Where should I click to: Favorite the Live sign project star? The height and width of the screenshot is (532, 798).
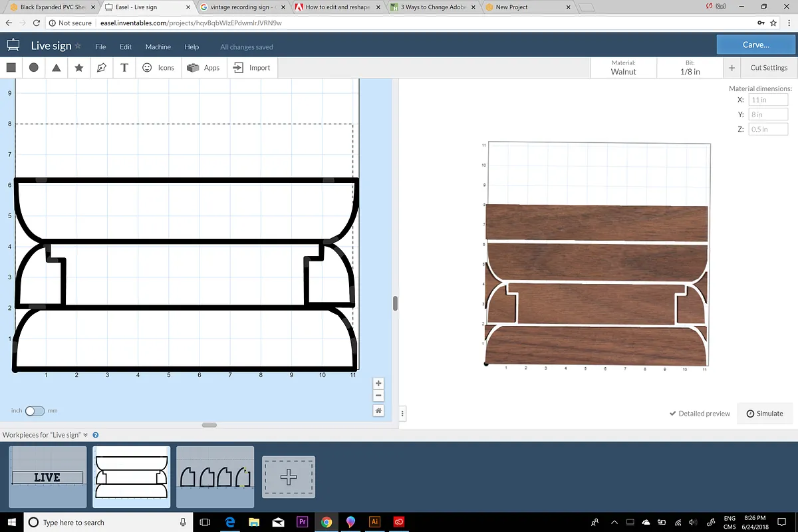[78, 46]
